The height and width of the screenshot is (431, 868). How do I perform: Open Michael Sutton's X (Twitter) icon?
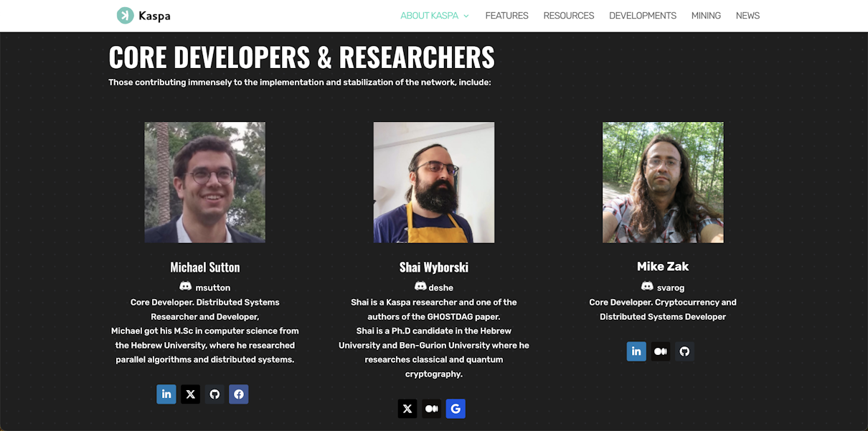pos(190,394)
